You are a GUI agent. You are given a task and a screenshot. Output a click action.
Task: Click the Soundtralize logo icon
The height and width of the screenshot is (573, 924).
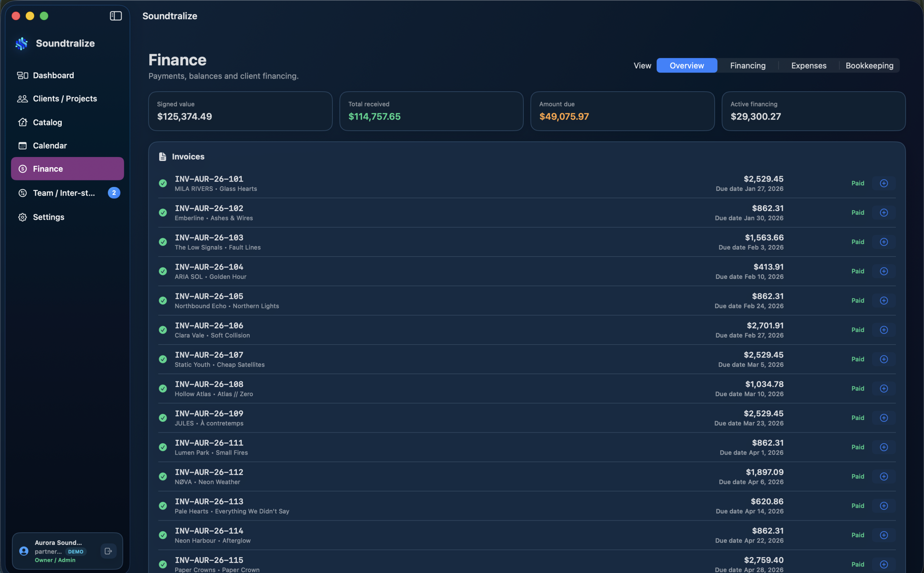point(22,44)
